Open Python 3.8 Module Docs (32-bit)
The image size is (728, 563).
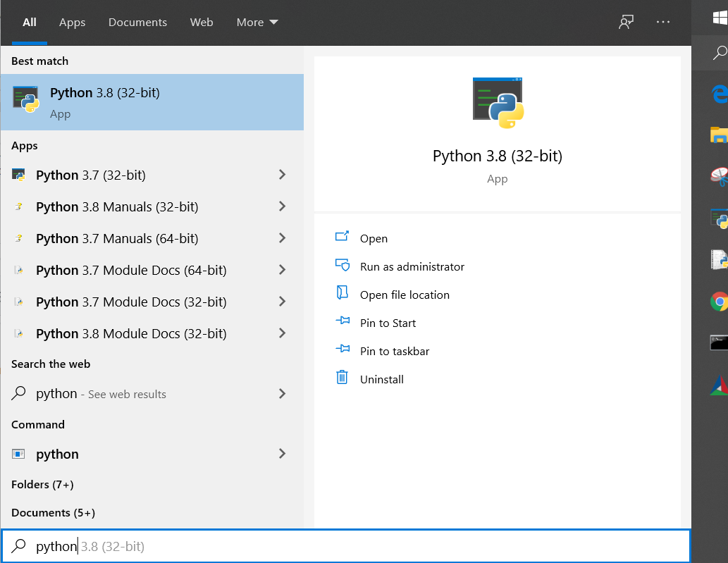152,333
